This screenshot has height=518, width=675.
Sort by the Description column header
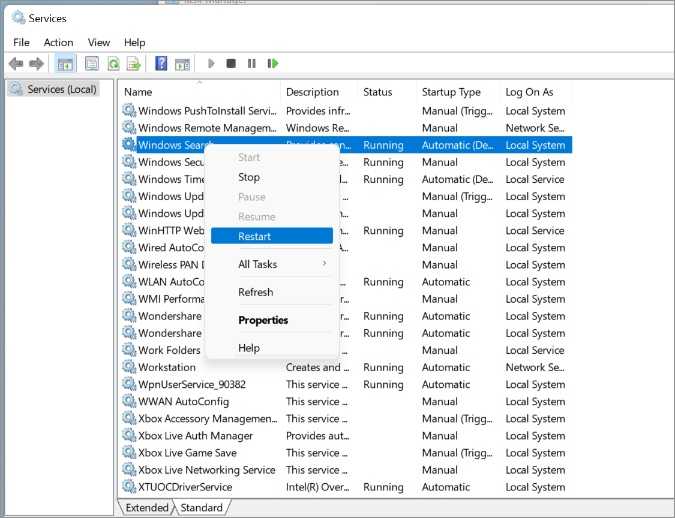pyautogui.click(x=320, y=92)
